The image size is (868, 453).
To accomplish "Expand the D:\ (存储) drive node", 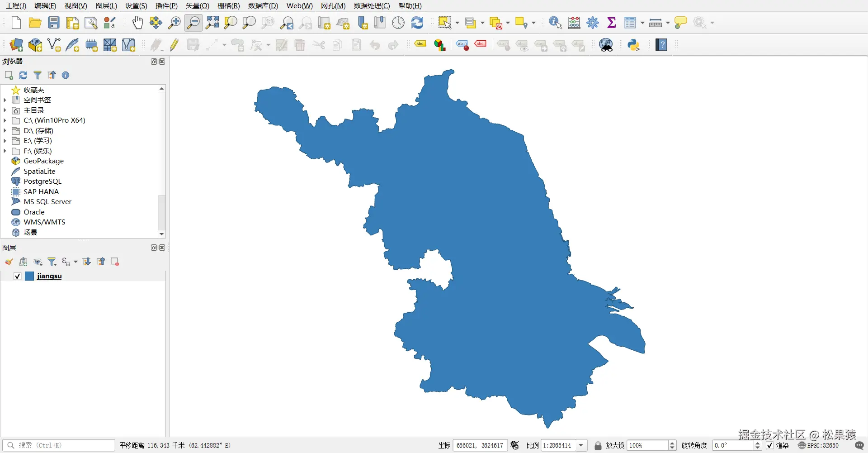I will 5,131.
